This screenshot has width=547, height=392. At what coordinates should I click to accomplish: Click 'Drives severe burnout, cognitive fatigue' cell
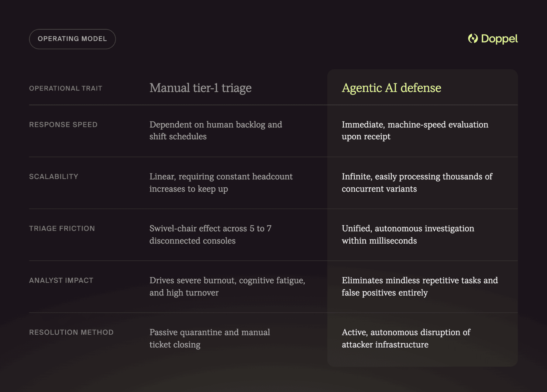pyautogui.click(x=227, y=286)
